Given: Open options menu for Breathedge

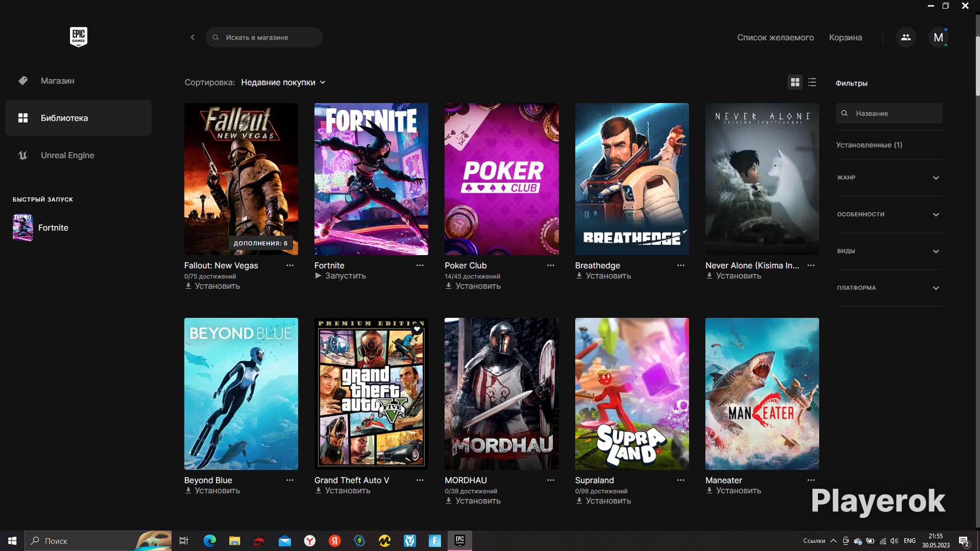Looking at the screenshot, I should (681, 266).
